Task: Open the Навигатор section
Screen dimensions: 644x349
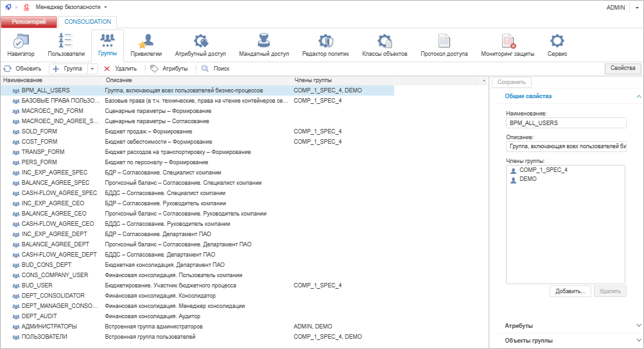Action: pos(21,45)
